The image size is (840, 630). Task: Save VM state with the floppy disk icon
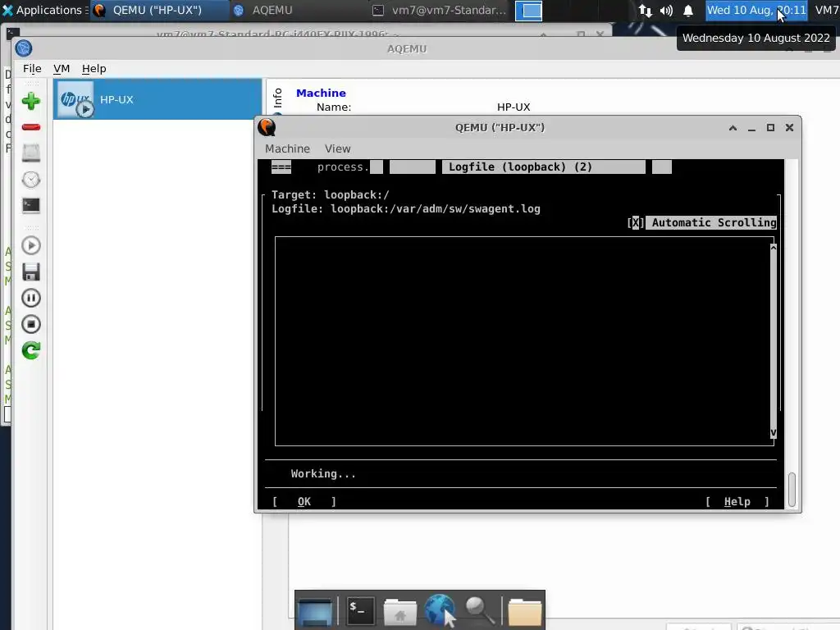pyautogui.click(x=30, y=272)
